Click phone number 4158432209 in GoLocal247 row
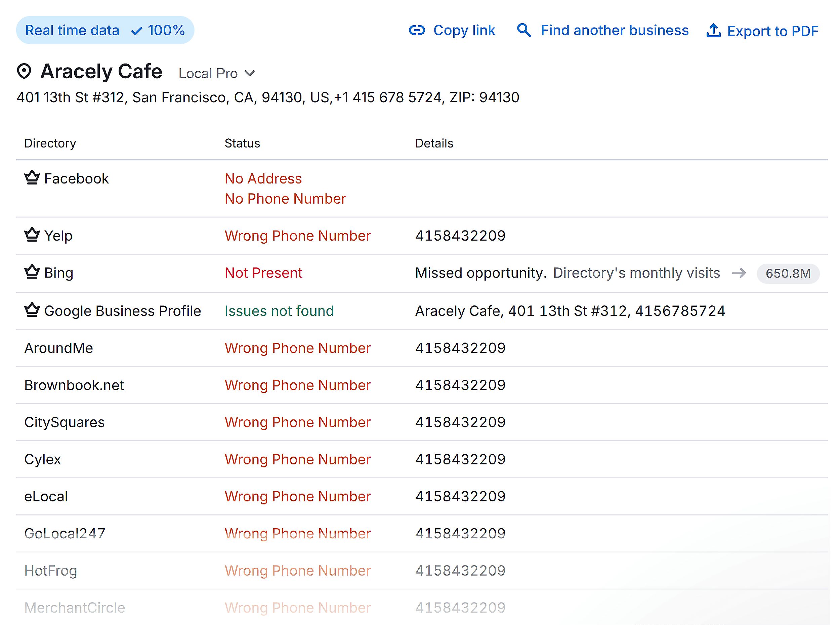 click(x=460, y=534)
